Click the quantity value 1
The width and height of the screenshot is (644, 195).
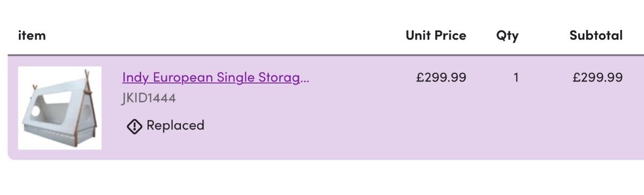point(516,78)
